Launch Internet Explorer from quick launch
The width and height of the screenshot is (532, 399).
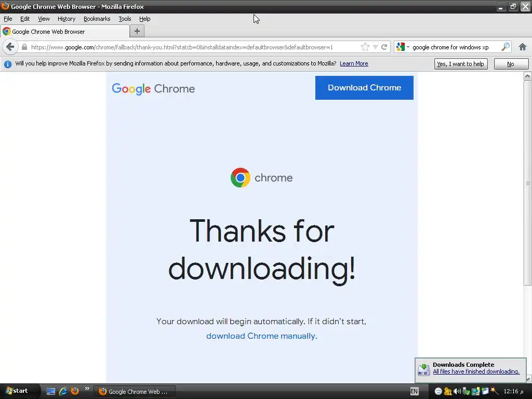click(x=63, y=391)
